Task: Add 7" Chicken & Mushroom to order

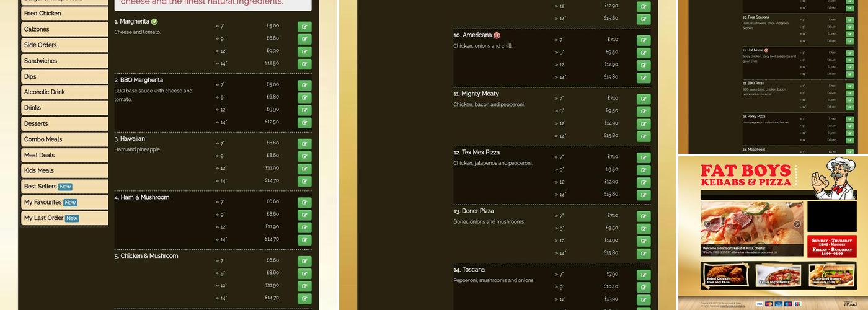Action: (x=304, y=261)
